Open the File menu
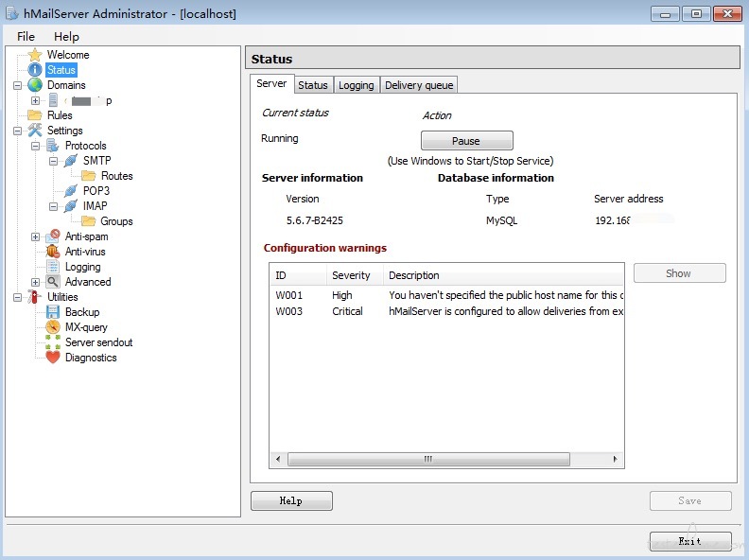The image size is (749, 560). point(26,36)
